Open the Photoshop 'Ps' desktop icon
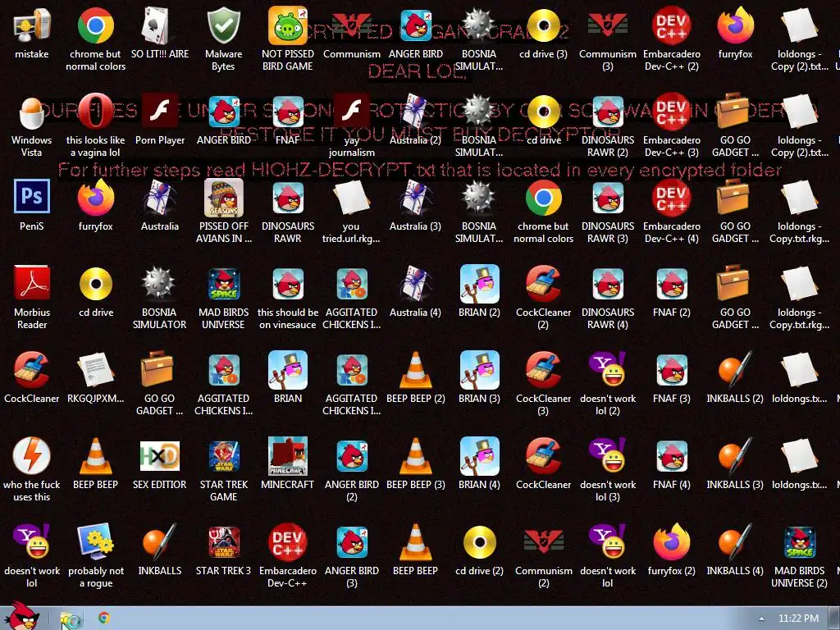840x630 pixels. pos(32,197)
